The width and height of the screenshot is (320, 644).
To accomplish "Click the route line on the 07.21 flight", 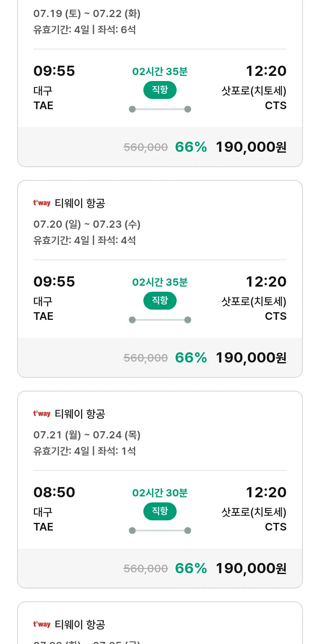I will tap(160, 531).
